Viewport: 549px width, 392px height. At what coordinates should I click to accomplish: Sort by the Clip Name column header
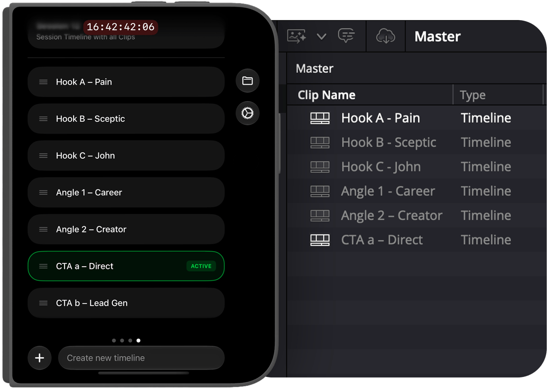(327, 95)
